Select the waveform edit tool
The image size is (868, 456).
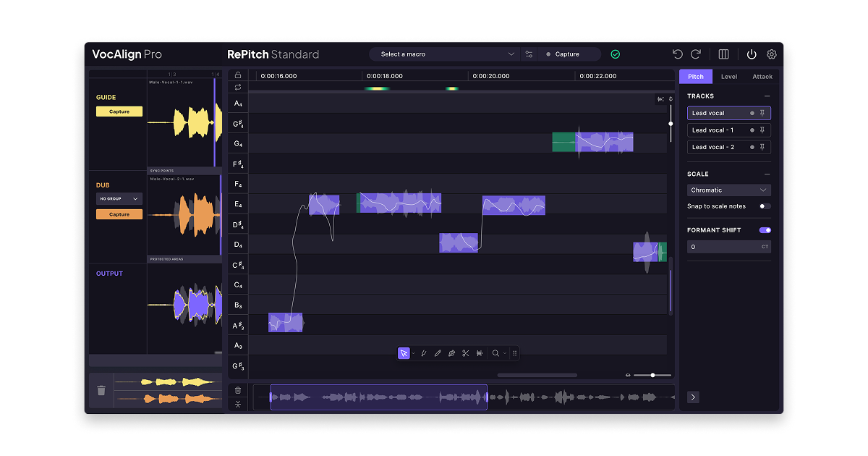[479, 353]
